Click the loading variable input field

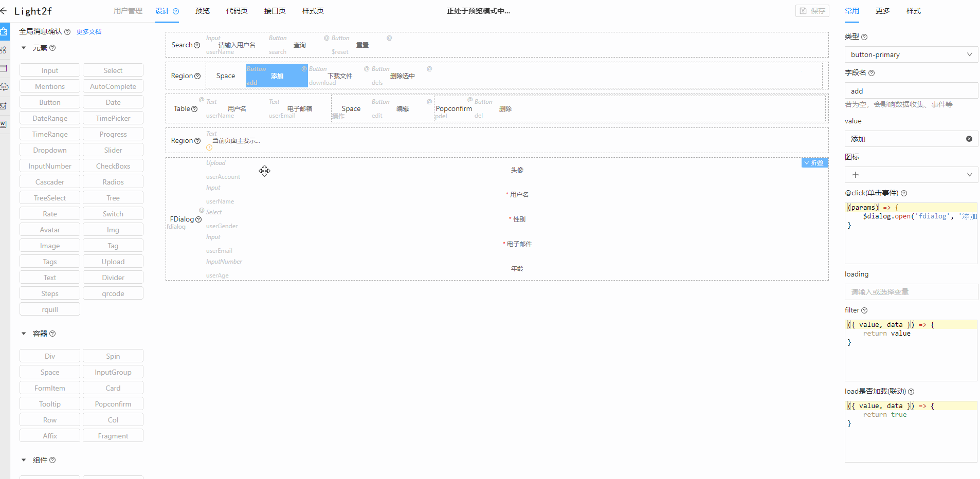tap(910, 291)
